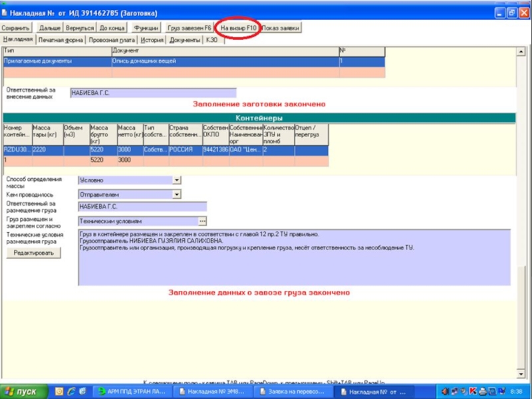
Task: Click the "Редактировать" button
Action: (x=33, y=253)
